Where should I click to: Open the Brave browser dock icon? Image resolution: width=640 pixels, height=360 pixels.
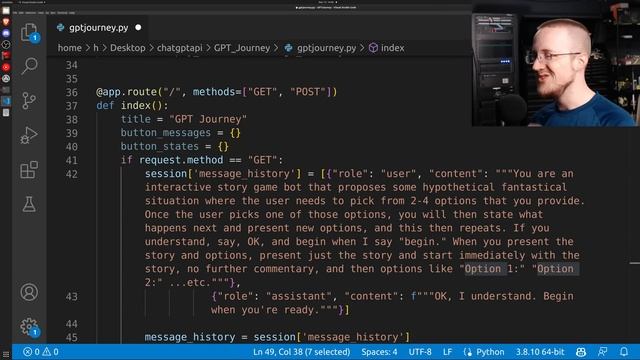[x=6, y=21]
